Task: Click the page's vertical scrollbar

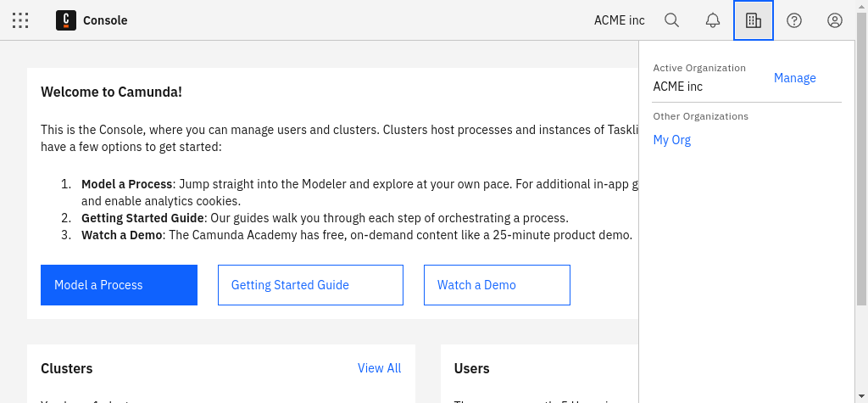Action: [x=861, y=170]
